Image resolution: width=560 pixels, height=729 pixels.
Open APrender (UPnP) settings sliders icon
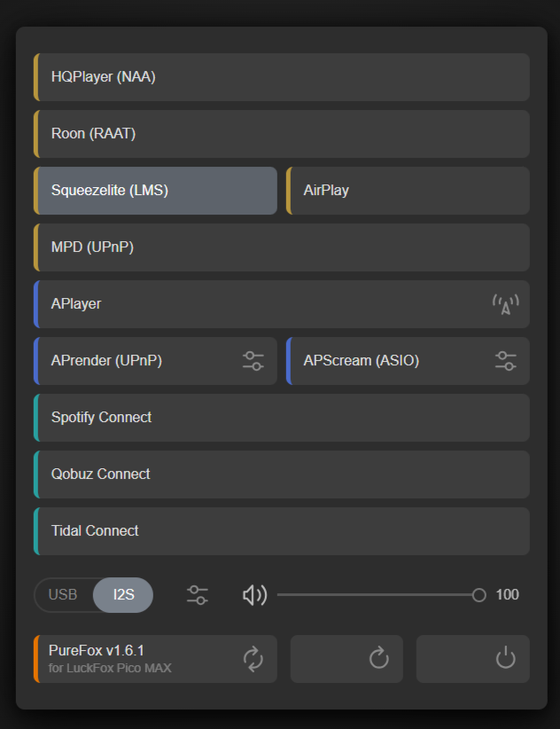click(253, 361)
